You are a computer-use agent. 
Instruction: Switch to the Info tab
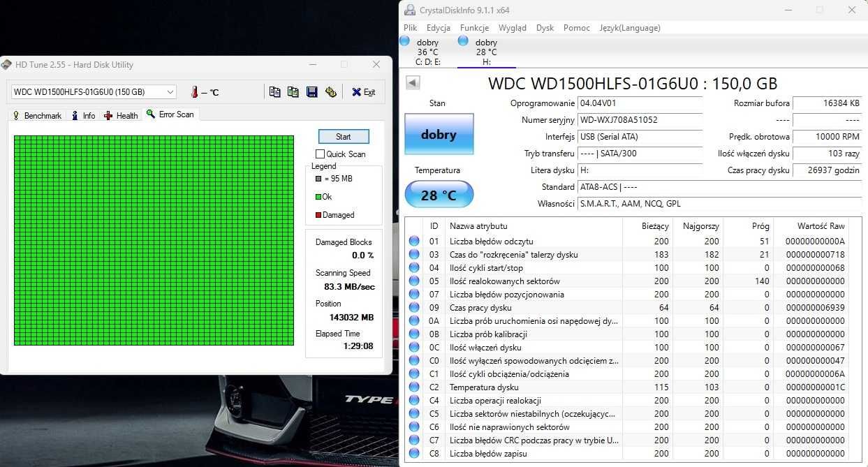coord(83,115)
